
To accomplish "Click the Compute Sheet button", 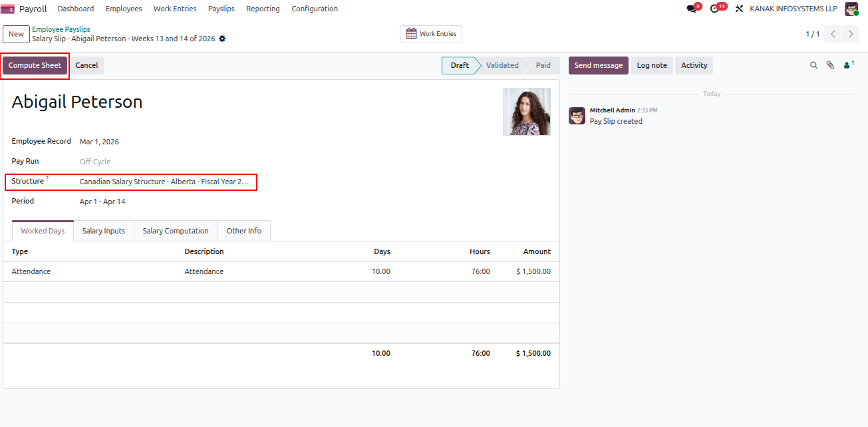I will point(35,65).
